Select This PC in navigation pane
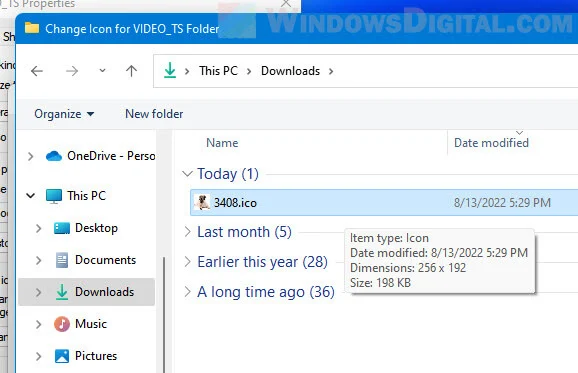This screenshot has height=373, width=578. pos(86,196)
